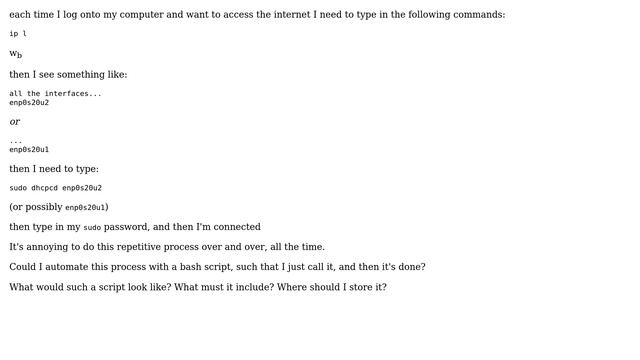Click the 'all the interfaces...' code line

pyautogui.click(x=55, y=93)
